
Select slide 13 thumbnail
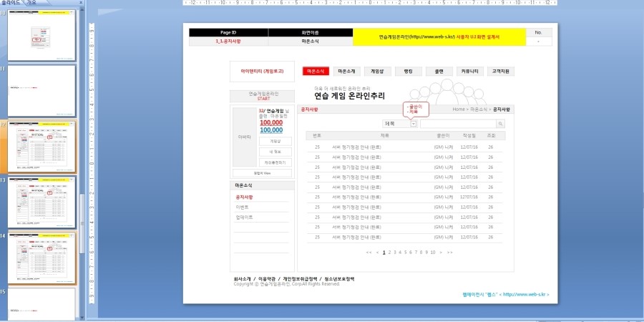coord(42,202)
